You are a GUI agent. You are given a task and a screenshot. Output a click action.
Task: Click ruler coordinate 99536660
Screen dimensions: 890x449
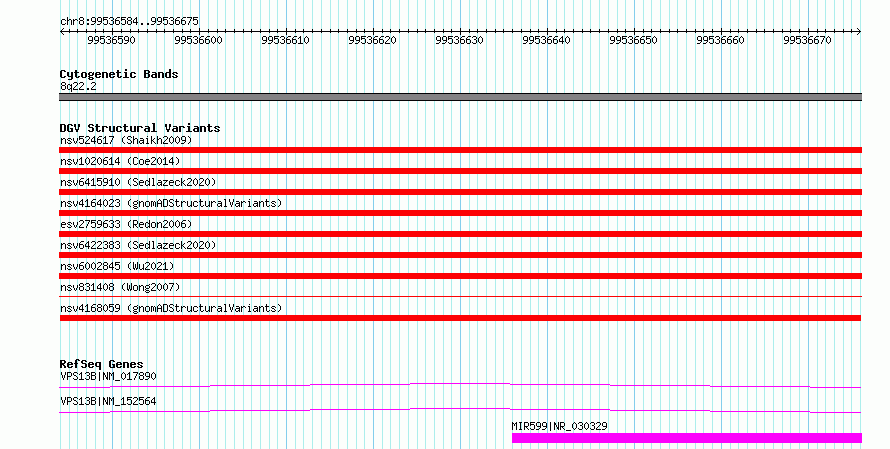coord(720,40)
